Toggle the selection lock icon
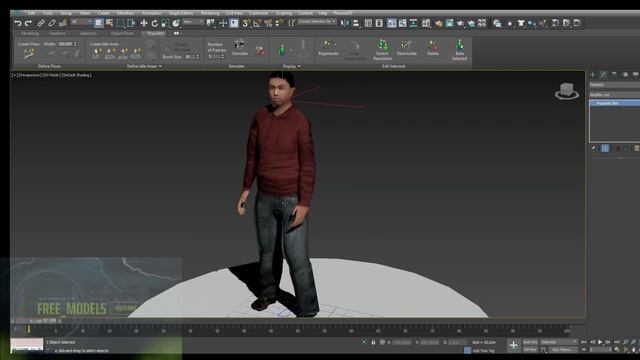Screen dimensions: 640x360 point(373,342)
